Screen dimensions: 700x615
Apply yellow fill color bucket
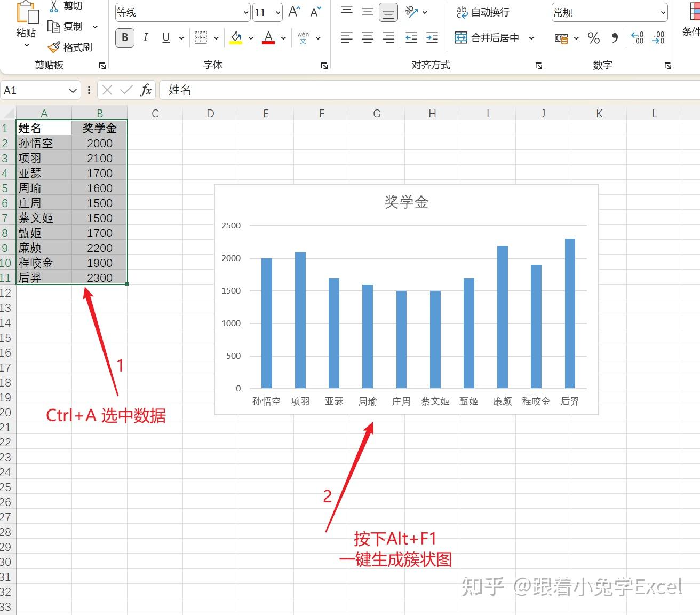236,37
